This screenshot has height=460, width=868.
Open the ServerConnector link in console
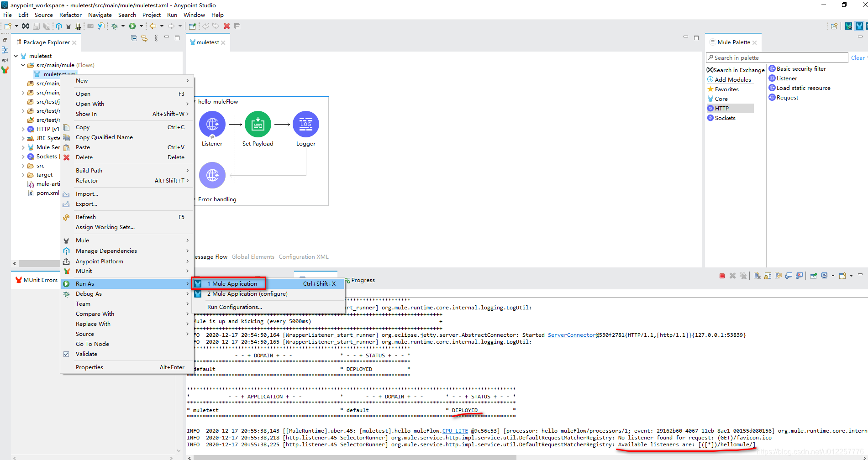pyautogui.click(x=572, y=335)
